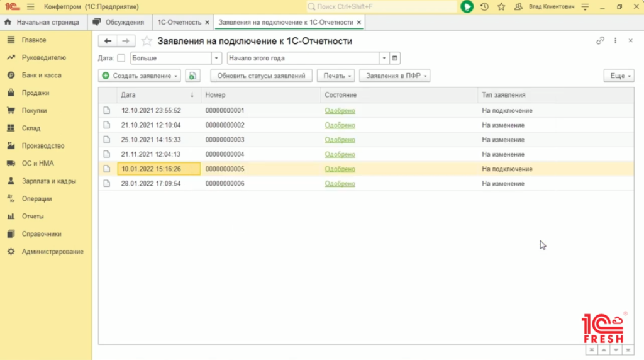Viewport: 644px width, 360px height.
Task: Click the 1C logo icon
Action: [13, 6]
